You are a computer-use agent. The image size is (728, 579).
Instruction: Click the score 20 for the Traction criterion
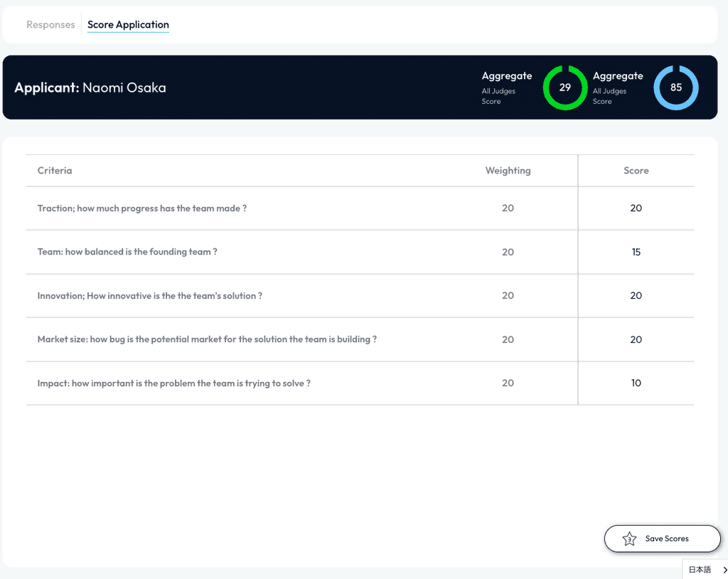click(636, 208)
